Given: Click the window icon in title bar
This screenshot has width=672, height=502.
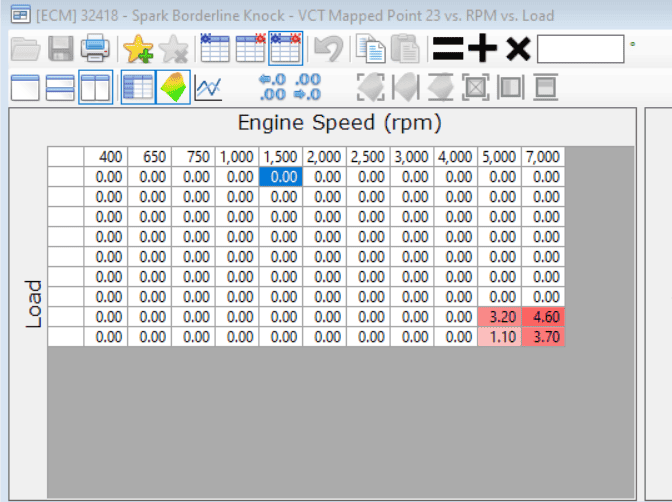Looking at the screenshot, I should point(21,15).
